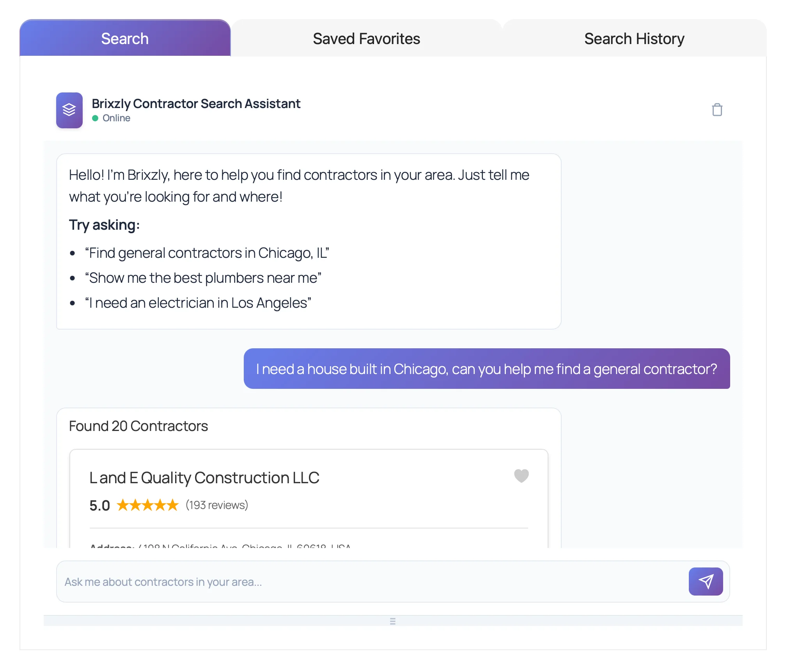Grab the resize grip below the chat input
Screen dimensions: 791x672
pos(392,621)
